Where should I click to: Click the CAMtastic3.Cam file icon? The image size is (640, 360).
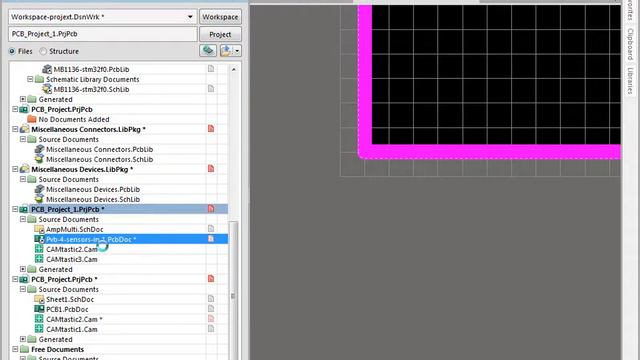click(39, 259)
